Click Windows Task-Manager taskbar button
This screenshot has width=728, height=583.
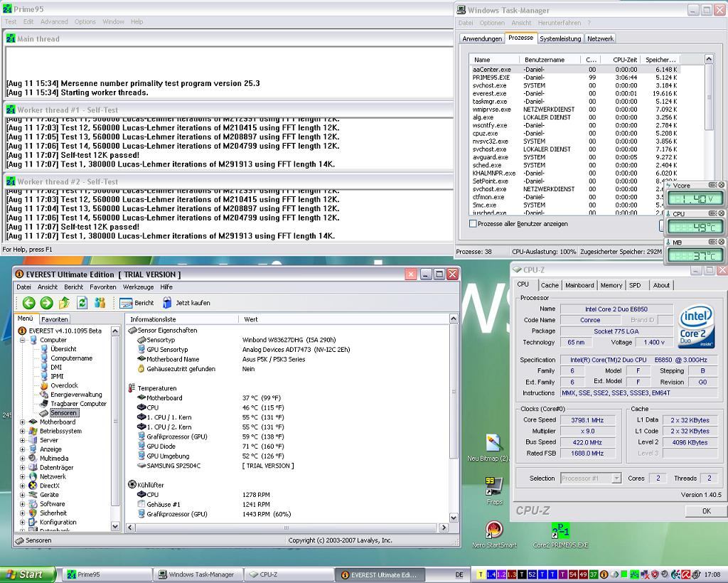click(x=199, y=574)
